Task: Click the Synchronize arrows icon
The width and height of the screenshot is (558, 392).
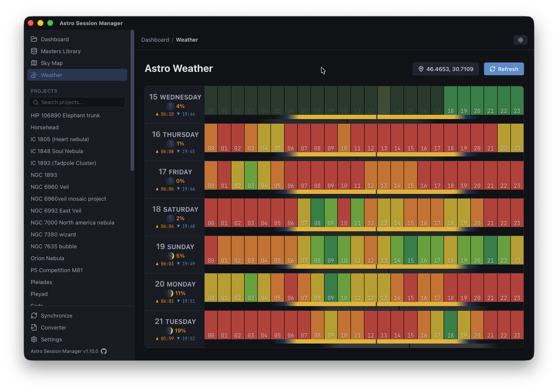Action: click(34, 315)
